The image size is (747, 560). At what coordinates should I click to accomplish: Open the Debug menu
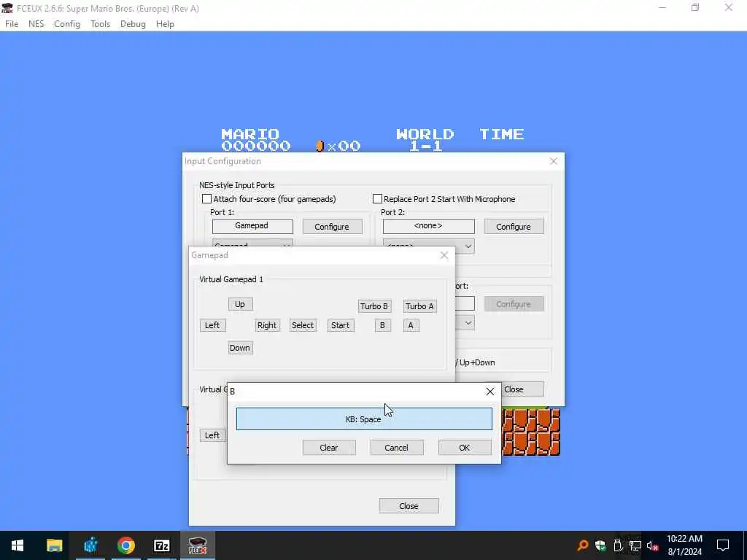click(x=133, y=24)
